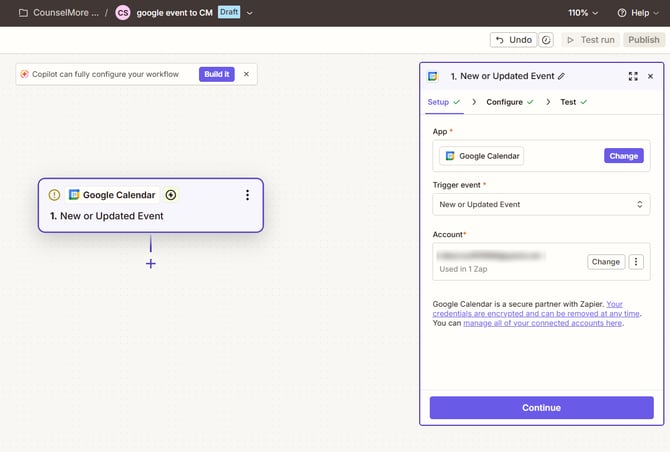Expand the panel to full screen
This screenshot has height=452, width=670.
[633, 76]
